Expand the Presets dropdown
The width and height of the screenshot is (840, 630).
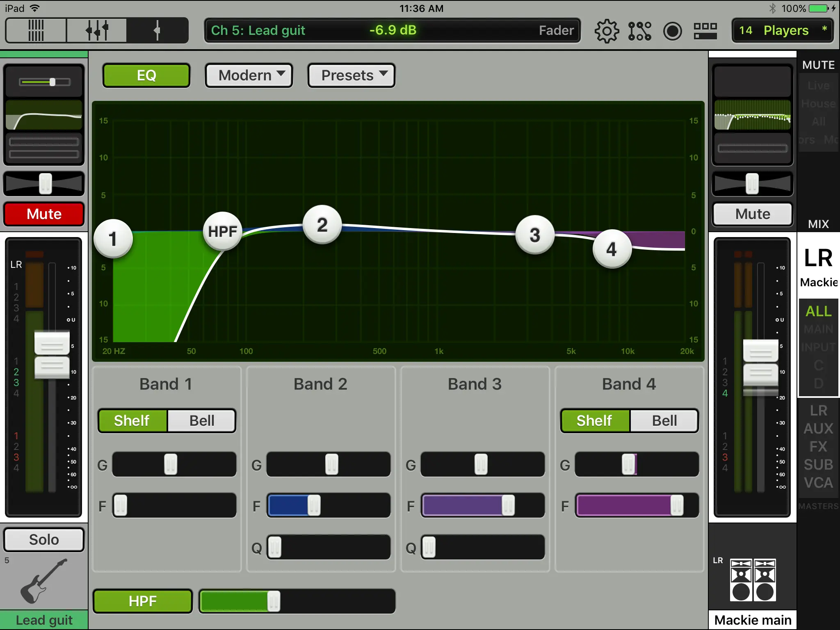click(x=352, y=75)
